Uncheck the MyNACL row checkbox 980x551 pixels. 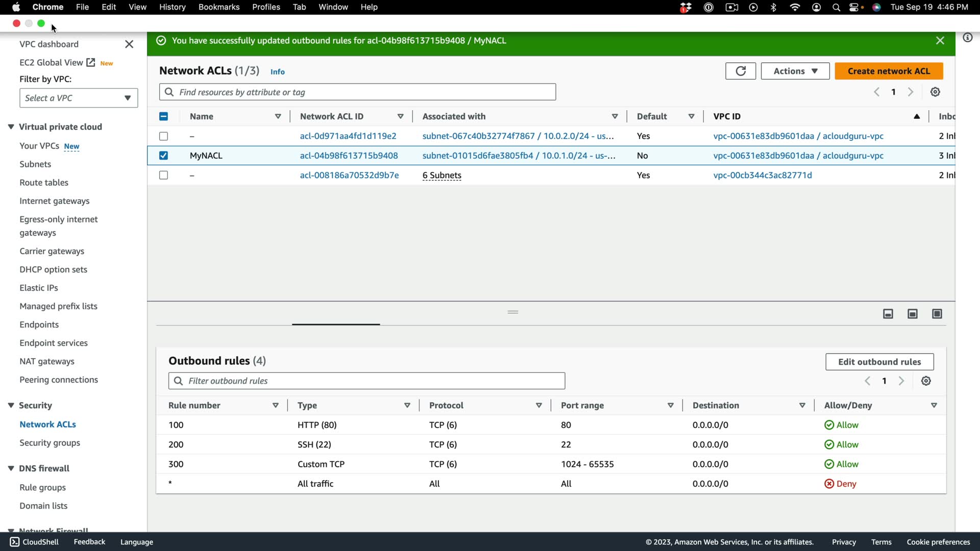(163, 156)
